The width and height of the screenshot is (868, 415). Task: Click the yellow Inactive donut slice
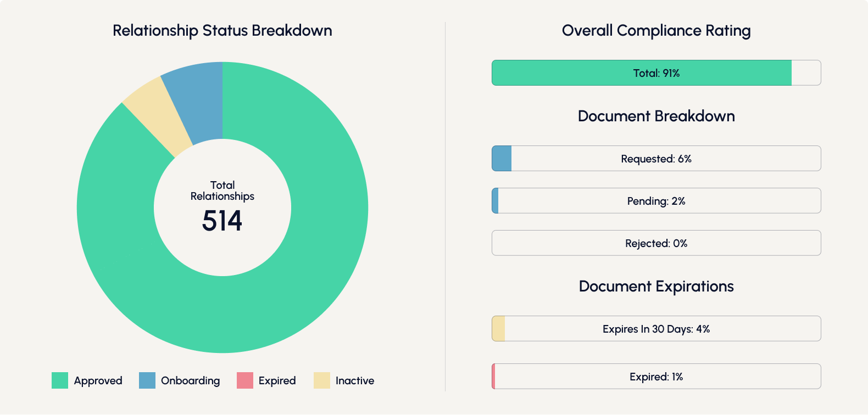point(159,118)
